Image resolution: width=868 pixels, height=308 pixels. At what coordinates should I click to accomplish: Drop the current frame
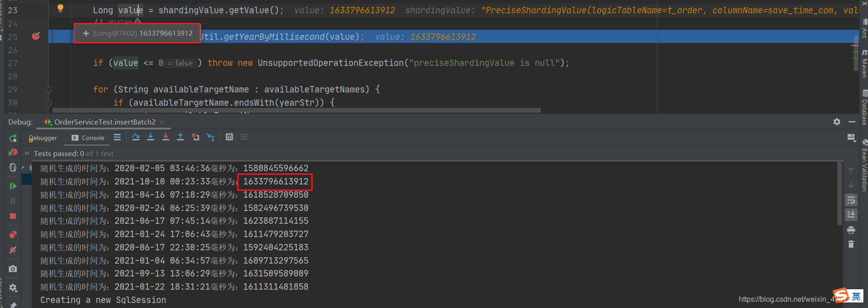[x=195, y=137]
